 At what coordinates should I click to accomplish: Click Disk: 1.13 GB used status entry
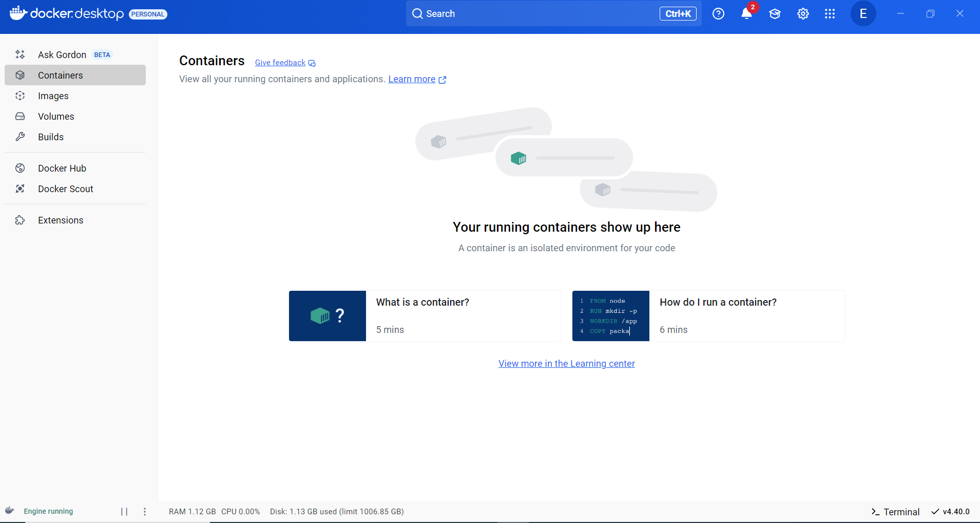[x=337, y=512]
